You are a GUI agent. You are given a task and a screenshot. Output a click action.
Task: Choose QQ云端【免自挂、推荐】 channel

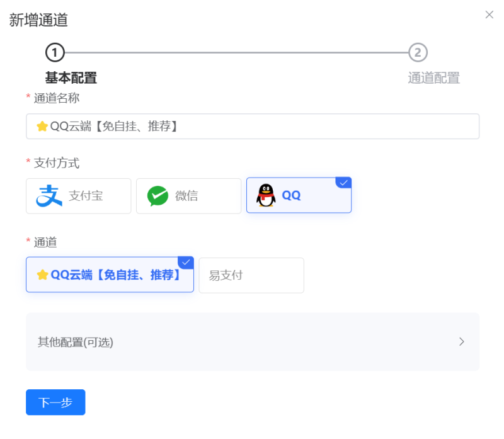click(x=110, y=275)
